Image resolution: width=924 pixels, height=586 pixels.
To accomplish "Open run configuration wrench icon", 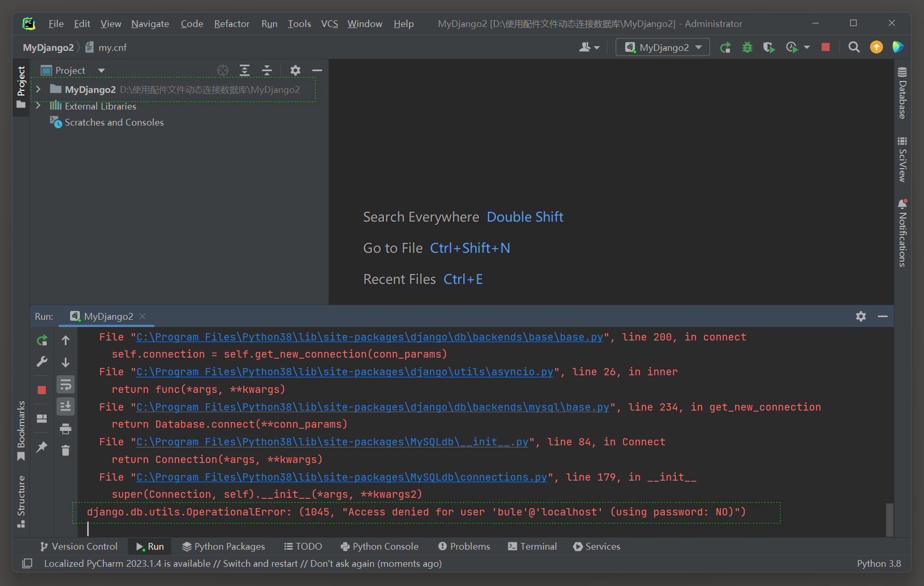I will pyautogui.click(x=42, y=362).
